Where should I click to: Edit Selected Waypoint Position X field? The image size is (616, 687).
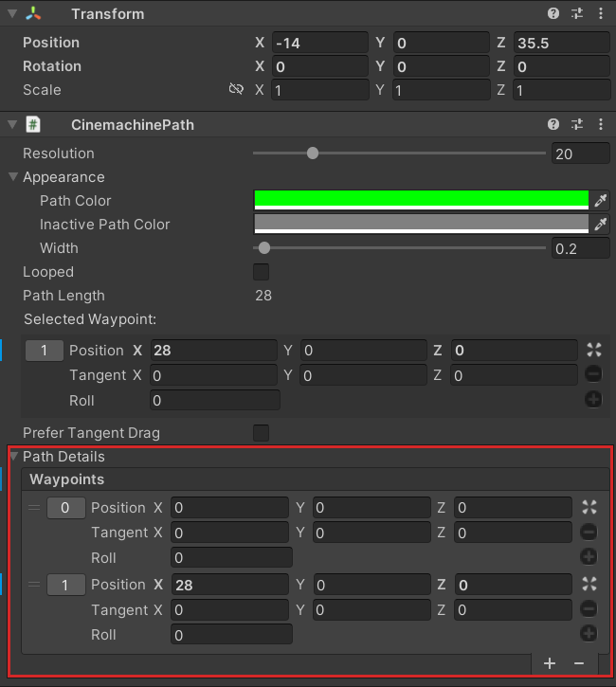214,350
